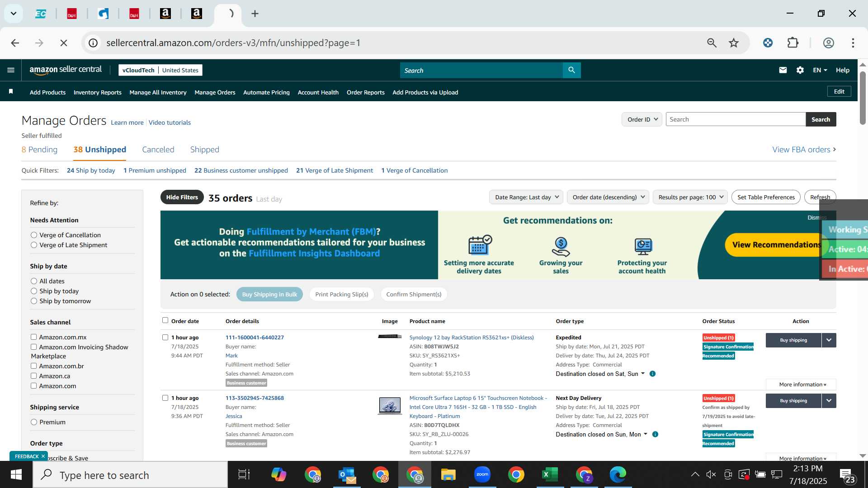
Task: Bookmark this page with the star icon
Action: point(734,43)
